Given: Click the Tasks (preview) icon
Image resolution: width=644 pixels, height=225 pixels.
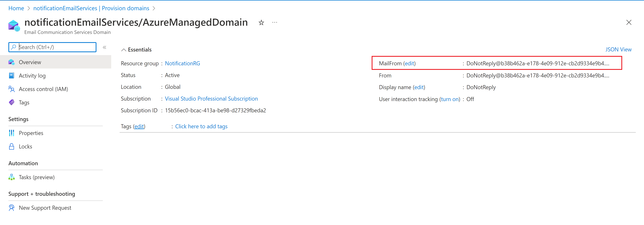Looking at the screenshot, I should 12,177.
